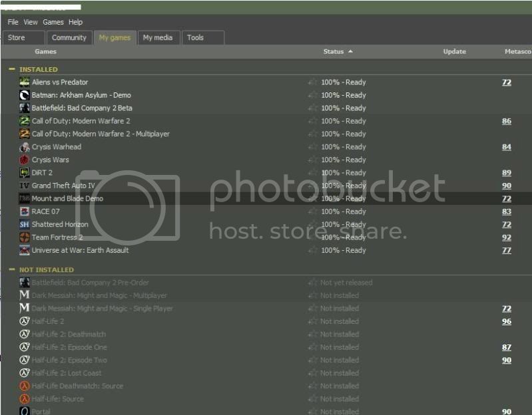
Task: Open the Games menu
Action: (x=53, y=22)
